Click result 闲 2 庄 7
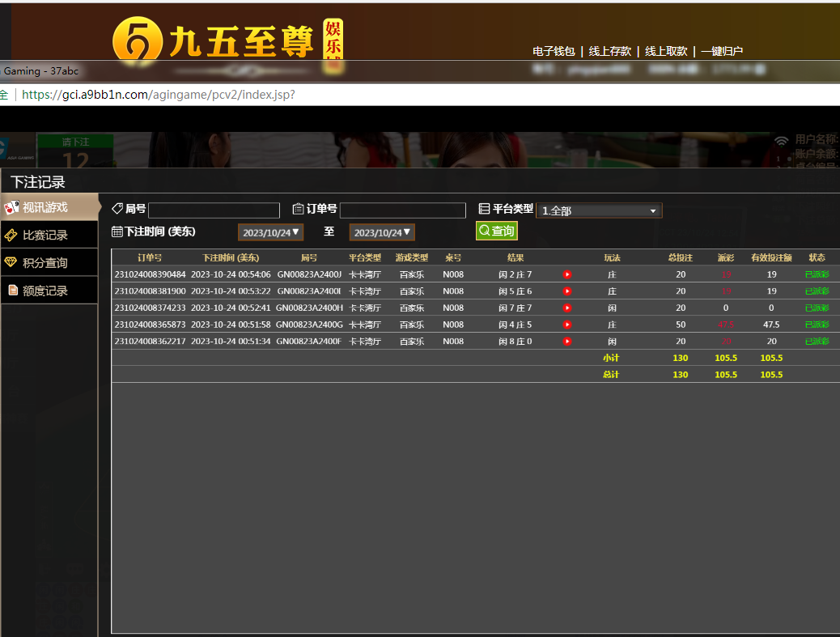The height and width of the screenshot is (637, 840). tap(515, 274)
